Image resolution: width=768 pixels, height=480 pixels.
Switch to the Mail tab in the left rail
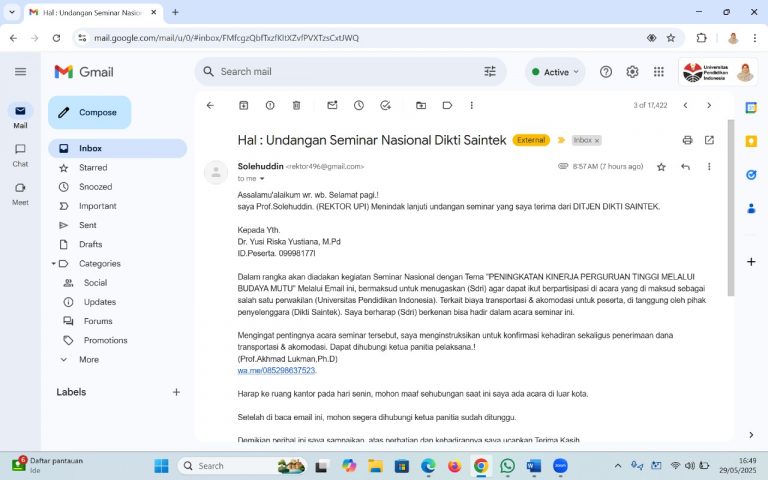(20, 116)
